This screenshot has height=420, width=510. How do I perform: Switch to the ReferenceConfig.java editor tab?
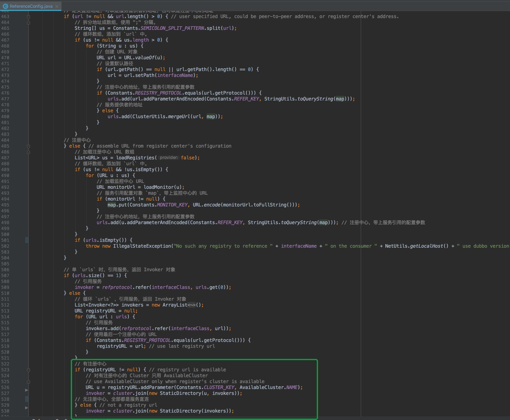tap(31, 6)
